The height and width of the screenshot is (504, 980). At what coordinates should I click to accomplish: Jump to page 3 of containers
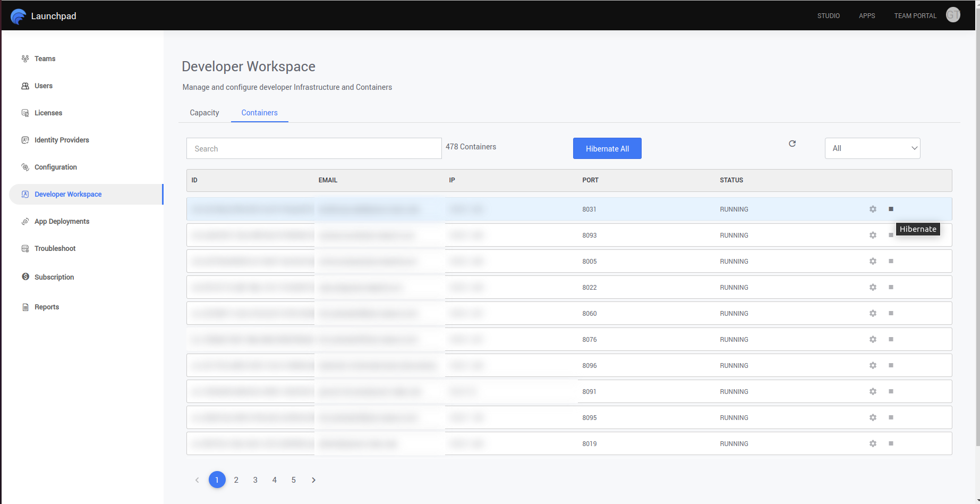pos(255,480)
